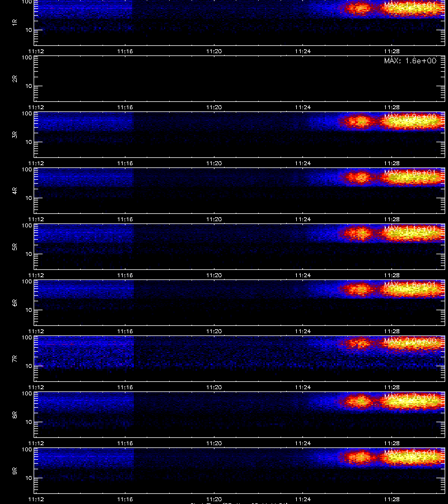
Task: Click the first orange burst in panel 3R
Action: click(x=358, y=122)
